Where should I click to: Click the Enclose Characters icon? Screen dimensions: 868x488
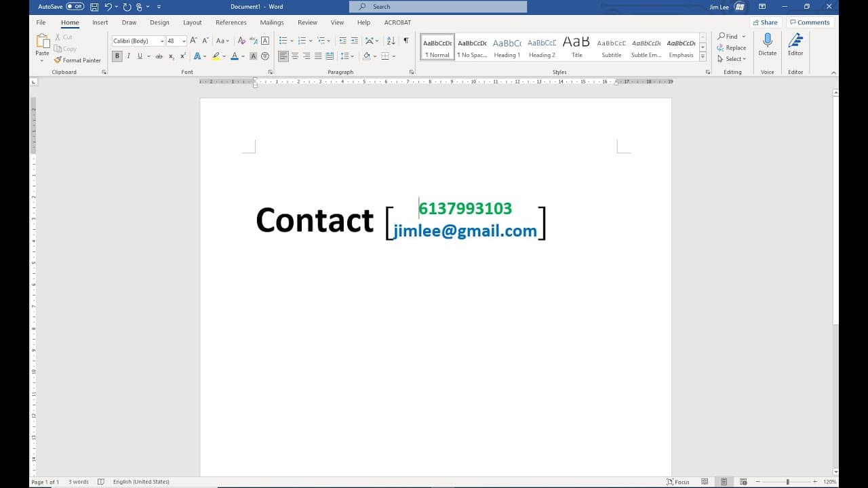click(x=265, y=56)
